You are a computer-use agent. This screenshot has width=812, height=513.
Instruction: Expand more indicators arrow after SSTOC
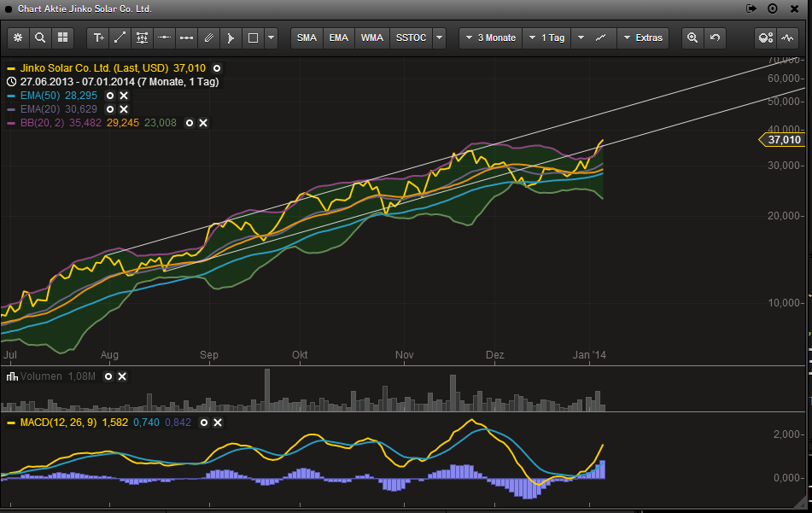[439, 38]
